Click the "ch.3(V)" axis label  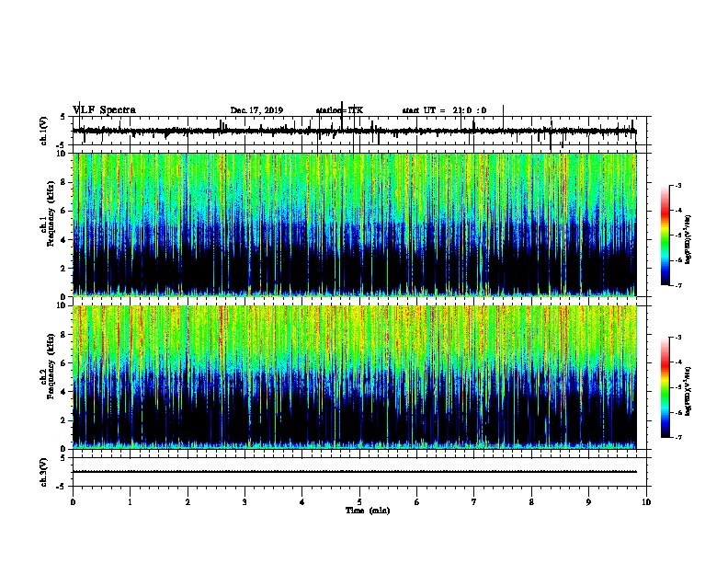(x=44, y=472)
